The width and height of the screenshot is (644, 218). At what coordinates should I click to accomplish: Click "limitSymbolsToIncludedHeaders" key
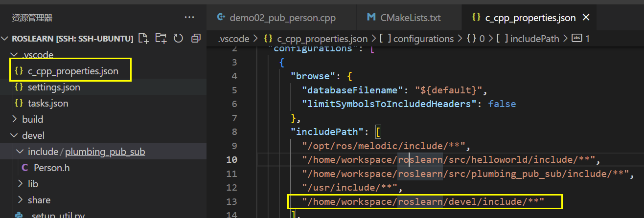pos(390,104)
